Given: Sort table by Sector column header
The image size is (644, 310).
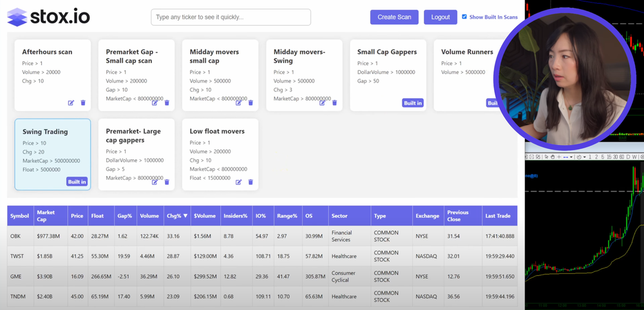Looking at the screenshot, I should 350,216.
